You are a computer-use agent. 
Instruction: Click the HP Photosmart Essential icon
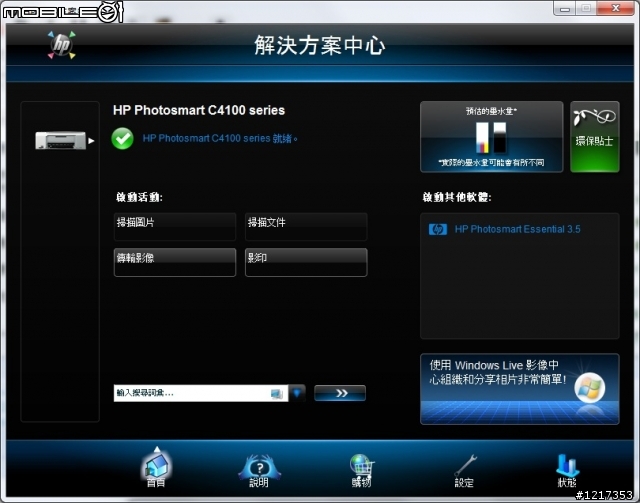tap(438, 229)
